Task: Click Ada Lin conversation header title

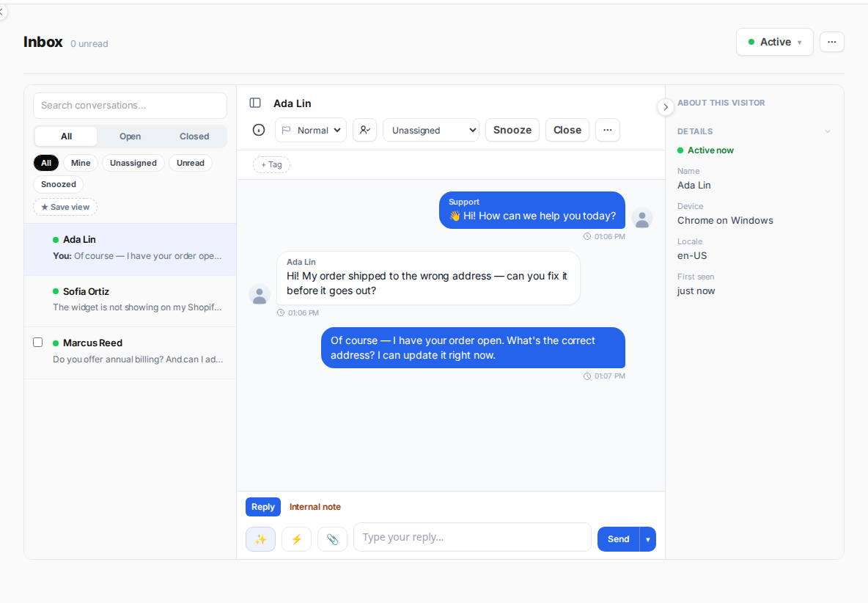Action: tap(293, 103)
